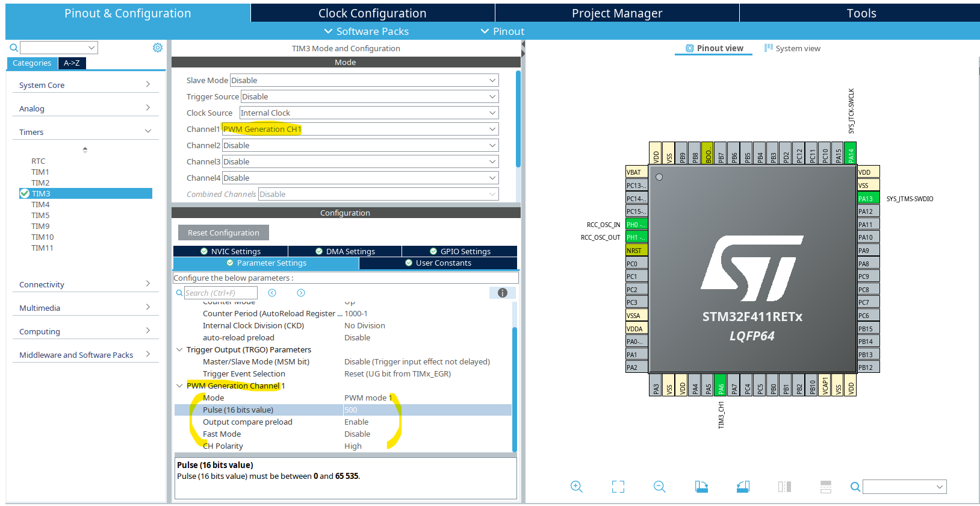The height and width of the screenshot is (506, 980).
Task: Go to the previous parameter search result
Action: 272,293
